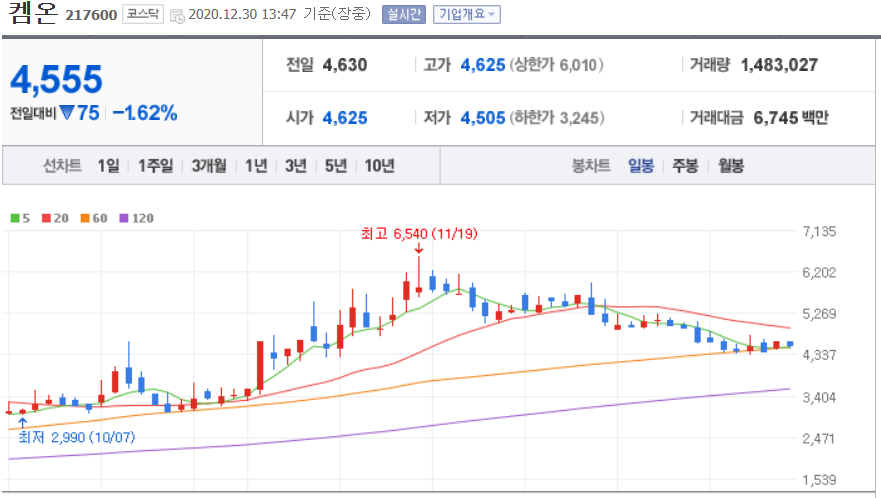This screenshot has width=881, height=498.
Task: Select the 3개월 line chart tab
Action: tap(209, 165)
